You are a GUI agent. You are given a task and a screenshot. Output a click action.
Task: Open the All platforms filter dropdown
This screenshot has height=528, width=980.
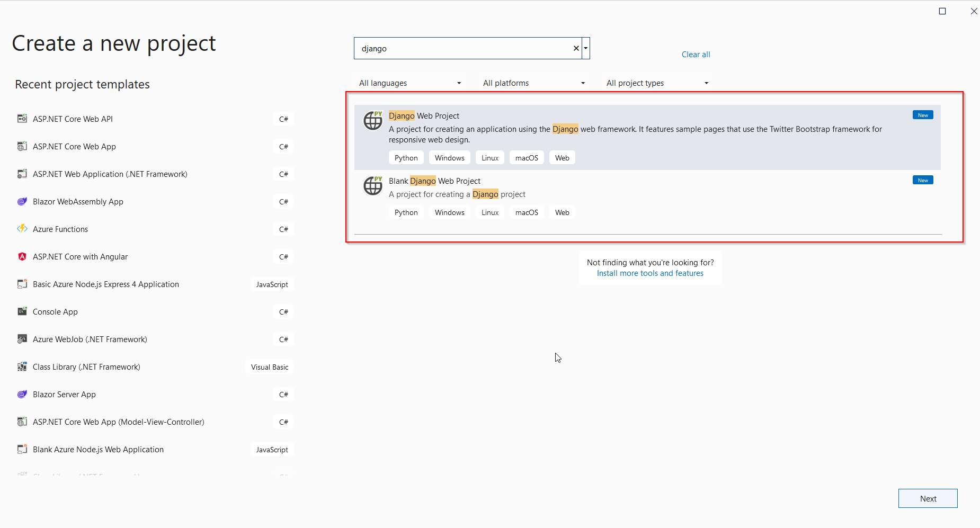[x=533, y=83]
